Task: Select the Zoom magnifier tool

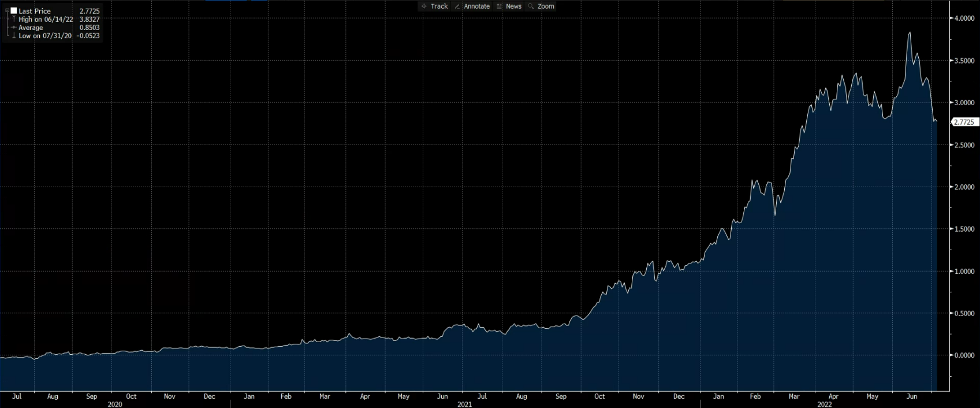Action: (x=541, y=6)
